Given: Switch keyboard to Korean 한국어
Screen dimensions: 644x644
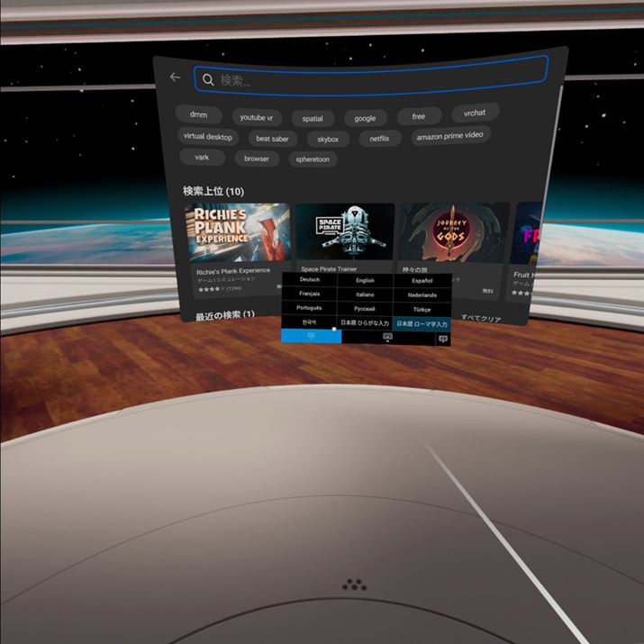Looking at the screenshot, I should [x=309, y=322].
